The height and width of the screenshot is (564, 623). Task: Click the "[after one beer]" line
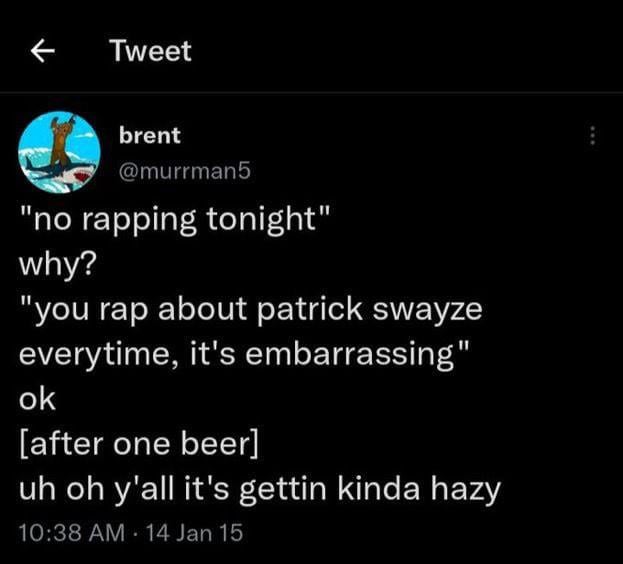pos(139,444)
